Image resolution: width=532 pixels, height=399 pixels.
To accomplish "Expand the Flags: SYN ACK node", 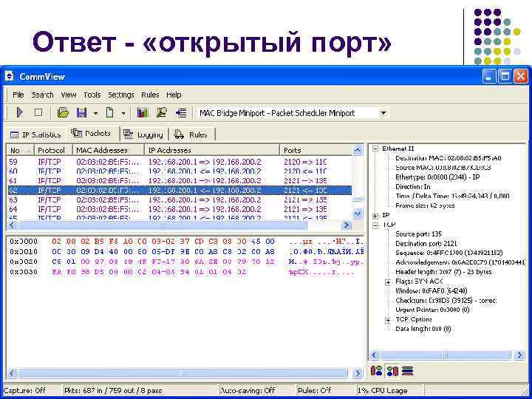I will 388,282.
